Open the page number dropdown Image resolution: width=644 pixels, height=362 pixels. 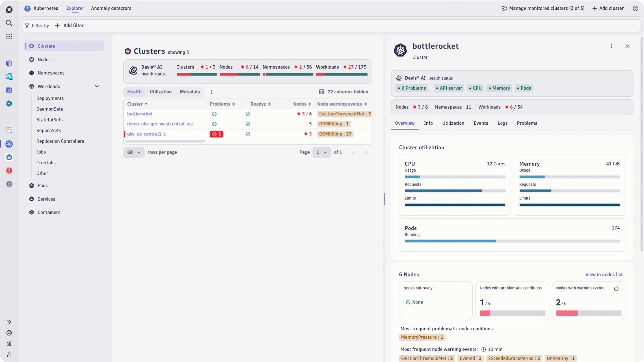(x=322, y=152)
